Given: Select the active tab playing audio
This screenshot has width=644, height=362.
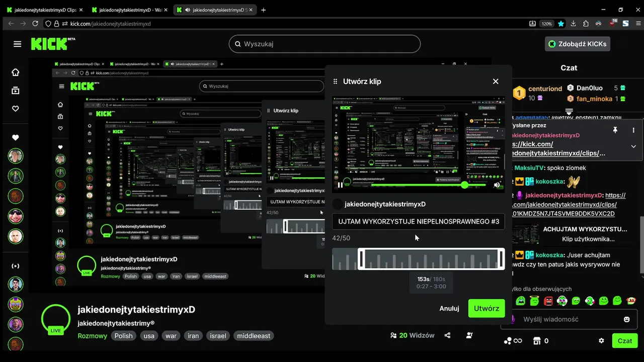Looking at the screenshot, I should click(x=215, y=10).
